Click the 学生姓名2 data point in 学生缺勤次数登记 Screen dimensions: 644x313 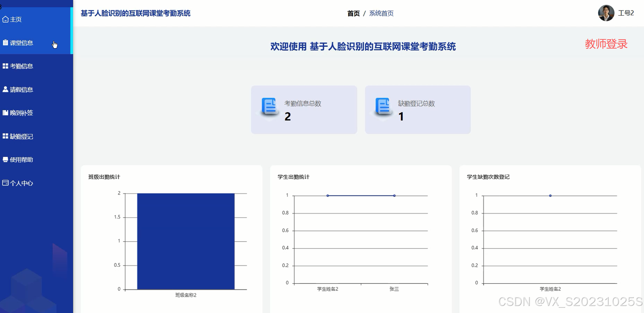(x=550, y=195)
